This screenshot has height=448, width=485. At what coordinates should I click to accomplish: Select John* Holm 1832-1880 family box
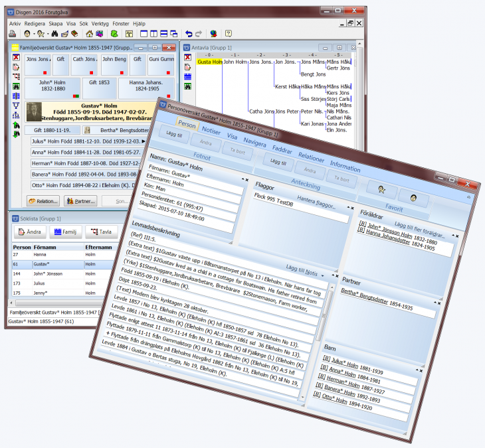(x=52, y=88)
